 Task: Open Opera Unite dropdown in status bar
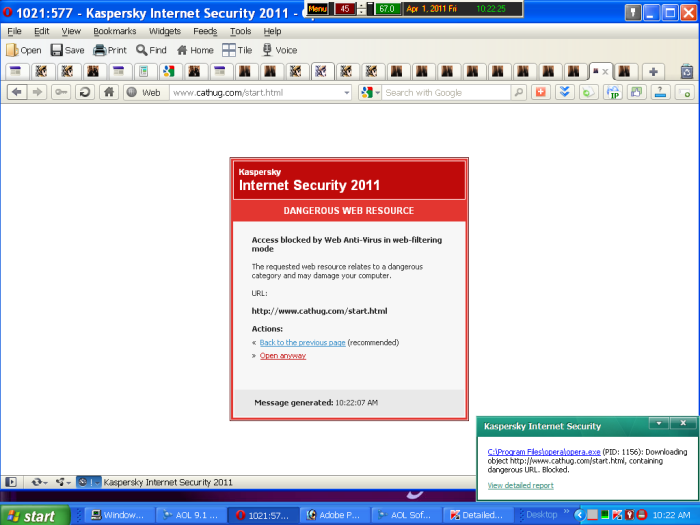63,482
